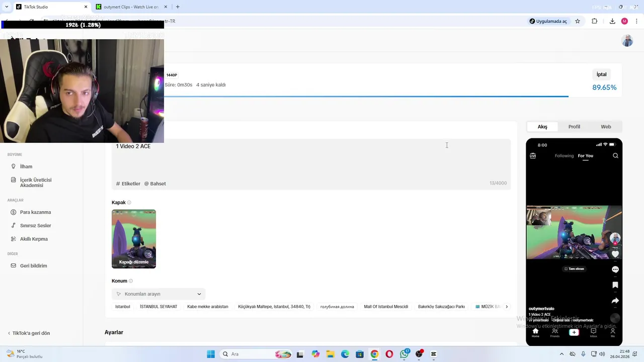644x362 pixels.
Task: Open Opera from the taskbar
Action: point(389,354)
